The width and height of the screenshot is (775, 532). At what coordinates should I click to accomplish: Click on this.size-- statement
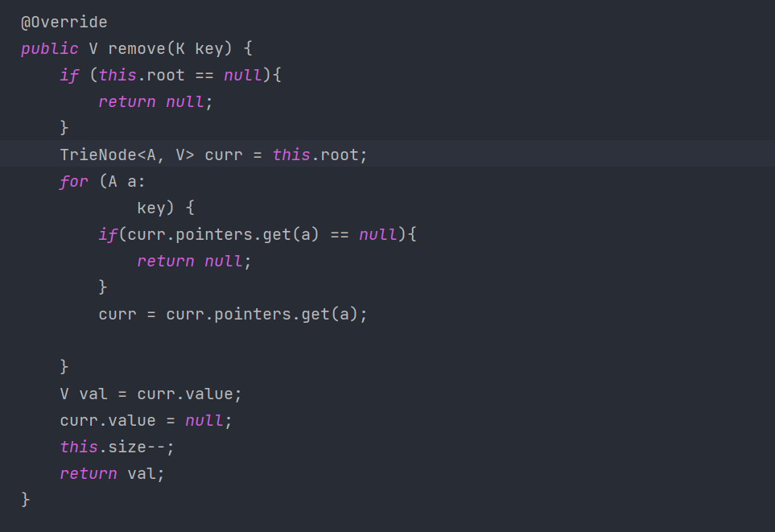click(x=117, y=447)
